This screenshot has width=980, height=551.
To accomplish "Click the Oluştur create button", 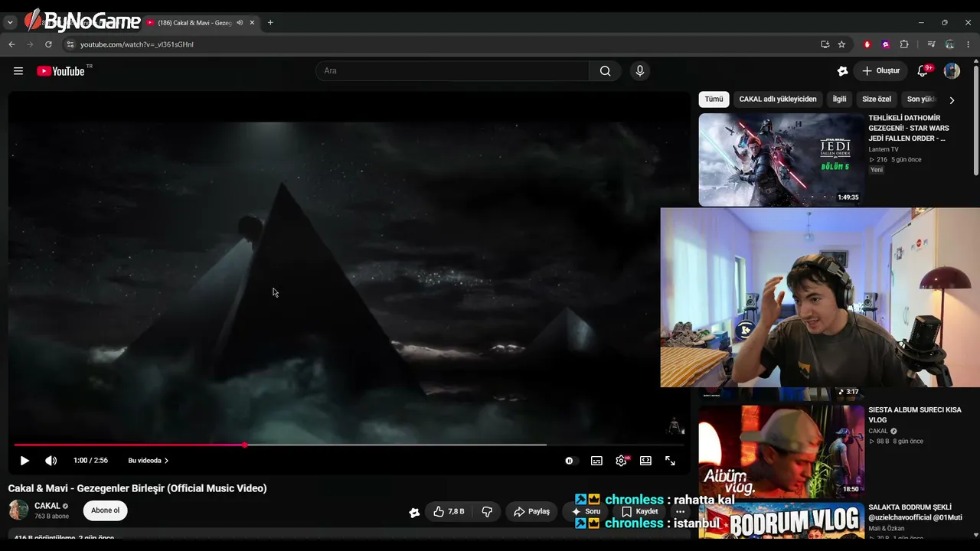I will click(x=880, y=71).
